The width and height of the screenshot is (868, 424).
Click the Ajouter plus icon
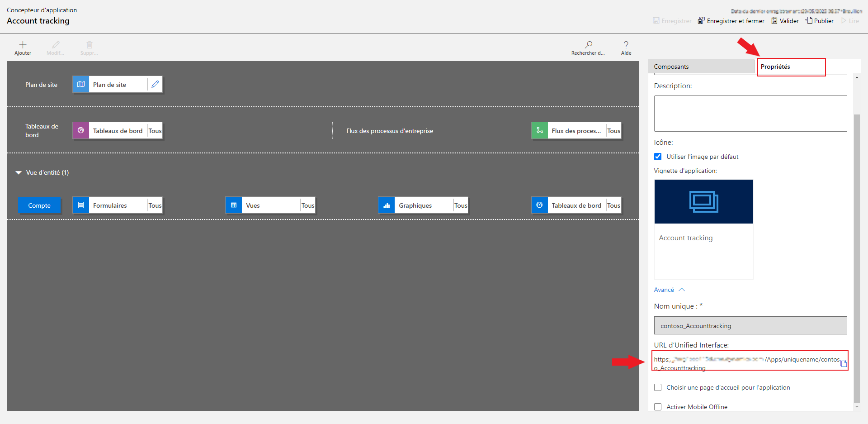[23, 44]
